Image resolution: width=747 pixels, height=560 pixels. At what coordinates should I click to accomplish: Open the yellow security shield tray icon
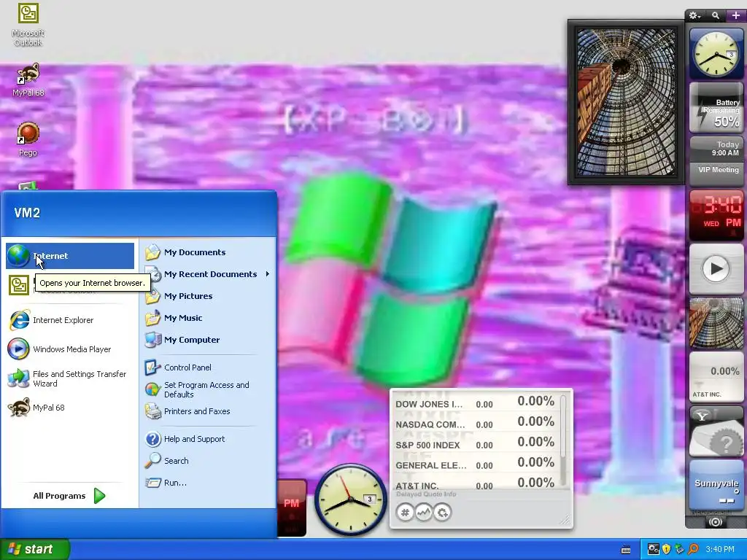(667, 550)
